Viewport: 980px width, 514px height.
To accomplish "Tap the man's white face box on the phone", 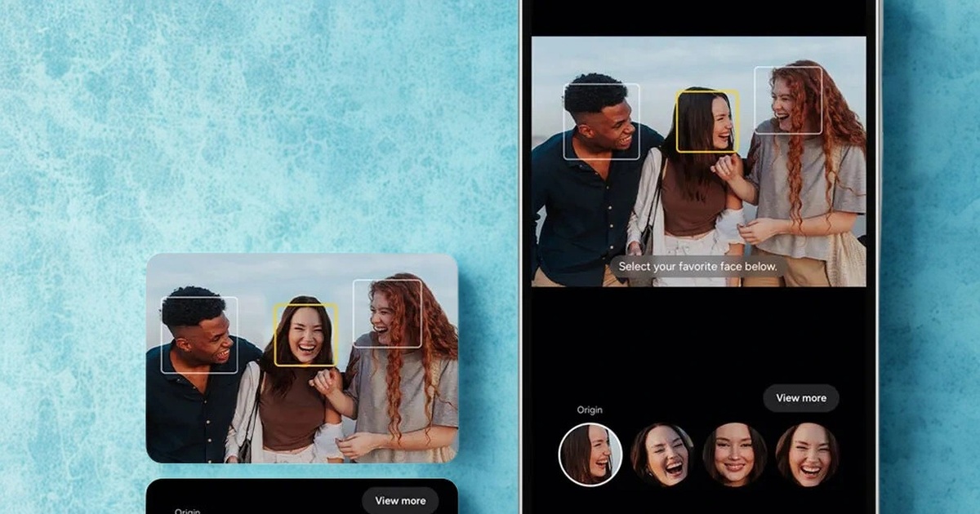I will pyautogui.click(x=601, y=122).
